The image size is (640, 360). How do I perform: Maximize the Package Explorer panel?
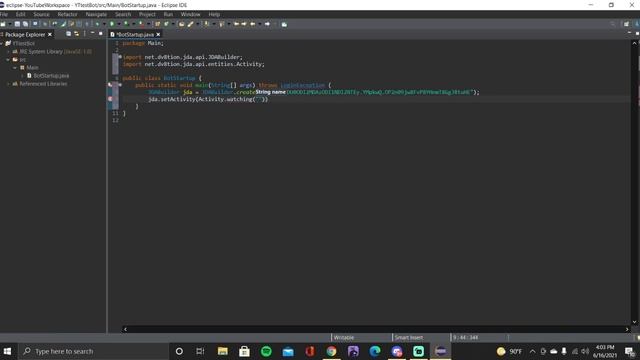(x=101, y=33)
